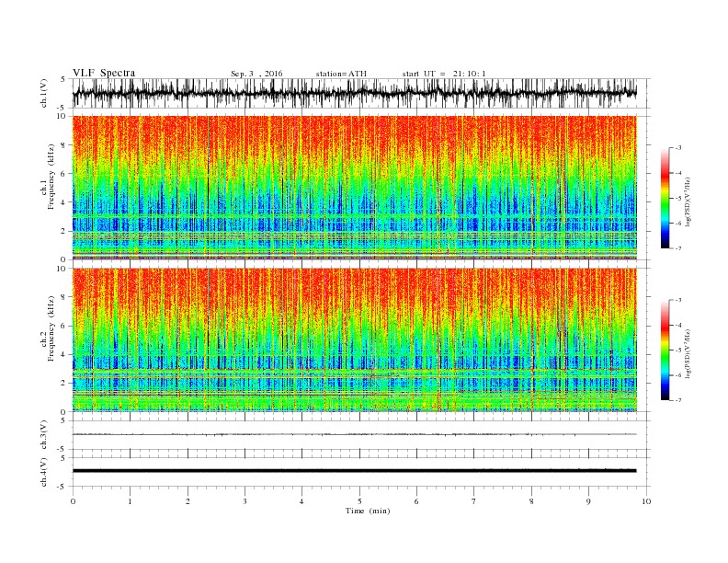Click inside the ch.1 frequency spectrogram
This screenshot has width=728, height=563.
coord(354,188)
